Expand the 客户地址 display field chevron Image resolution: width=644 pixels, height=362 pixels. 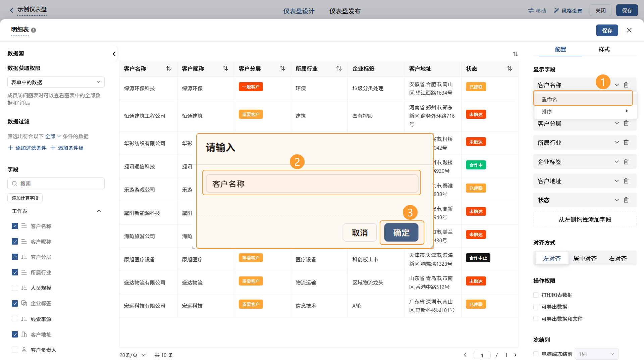pyautogui.click(x=616, y=181)
